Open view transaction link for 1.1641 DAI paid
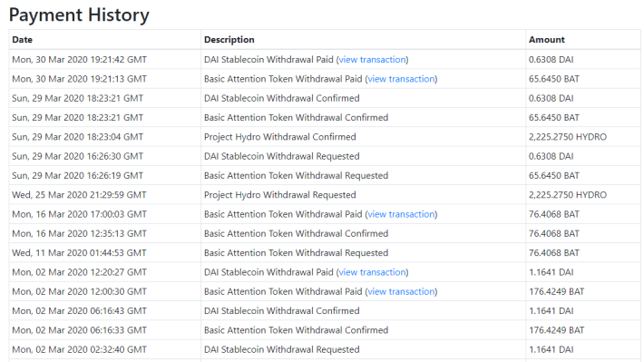This screenshot has width=644, height=362. click(x=373, y=272)
